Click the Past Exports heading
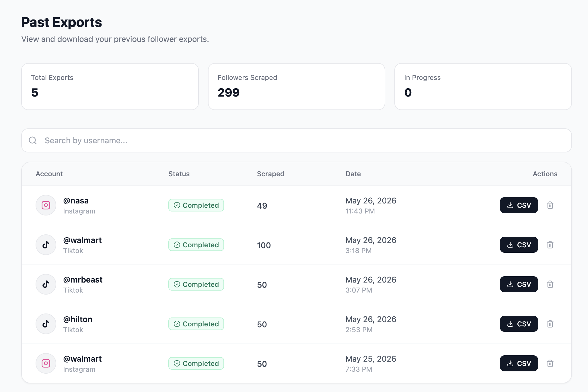This screenshot has width=588, height=392. click(62, 22)
